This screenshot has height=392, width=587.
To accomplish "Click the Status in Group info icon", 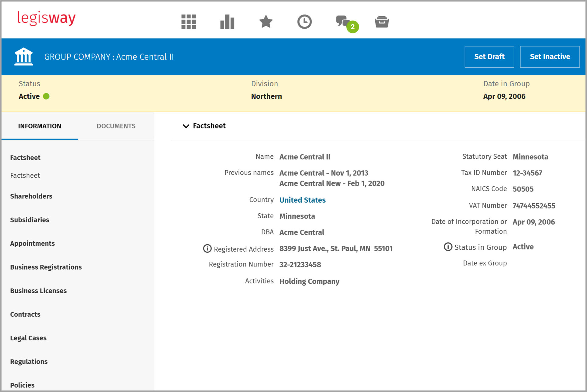I will click(x=448, y=247).
